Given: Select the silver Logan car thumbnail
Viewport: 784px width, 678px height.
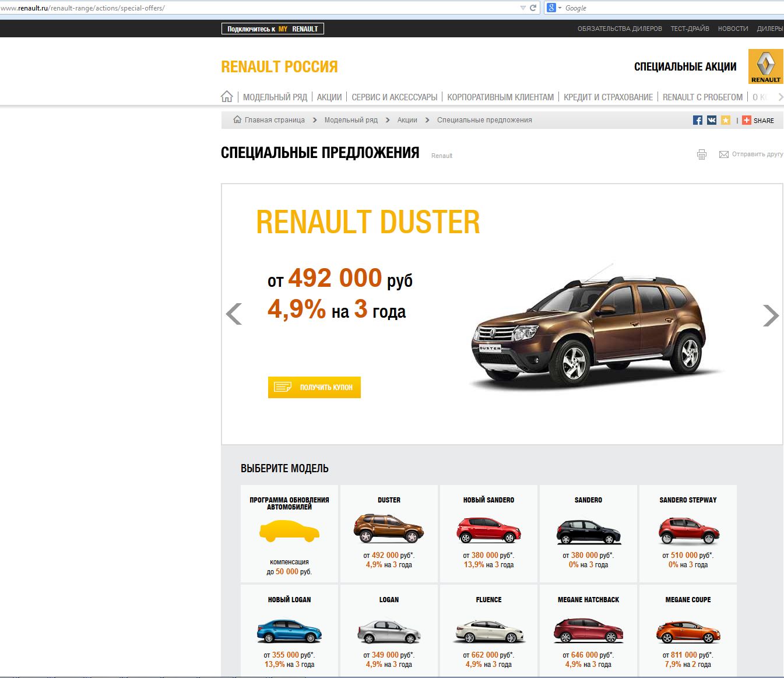Looking at the screenshot, I should [x=389, y=631].
